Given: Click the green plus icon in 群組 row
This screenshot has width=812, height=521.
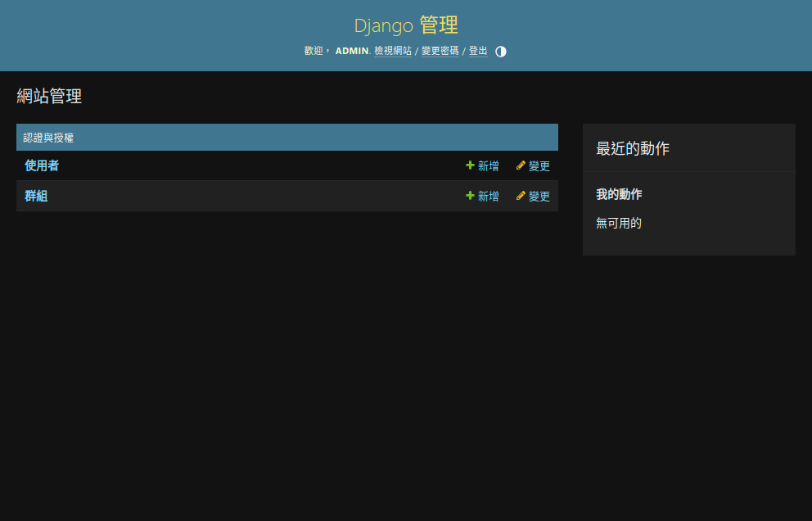Looking at the screenshot, I should [x=470, y=196].
